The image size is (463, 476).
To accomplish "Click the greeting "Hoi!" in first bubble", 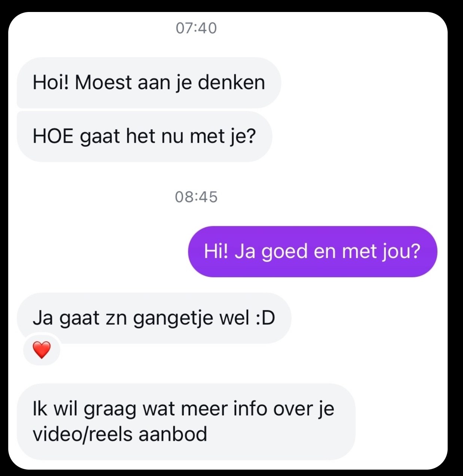I will coord(51,82).
